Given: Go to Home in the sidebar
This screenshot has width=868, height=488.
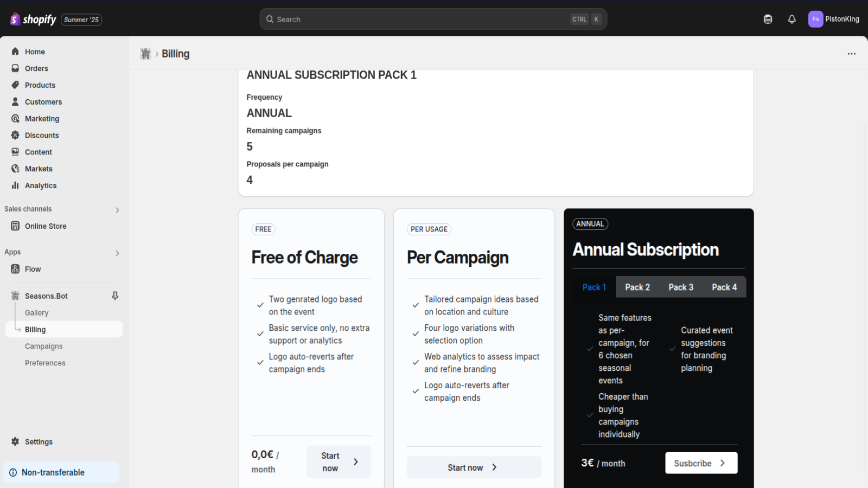Looking at the screenshot, I should (35, 52).
